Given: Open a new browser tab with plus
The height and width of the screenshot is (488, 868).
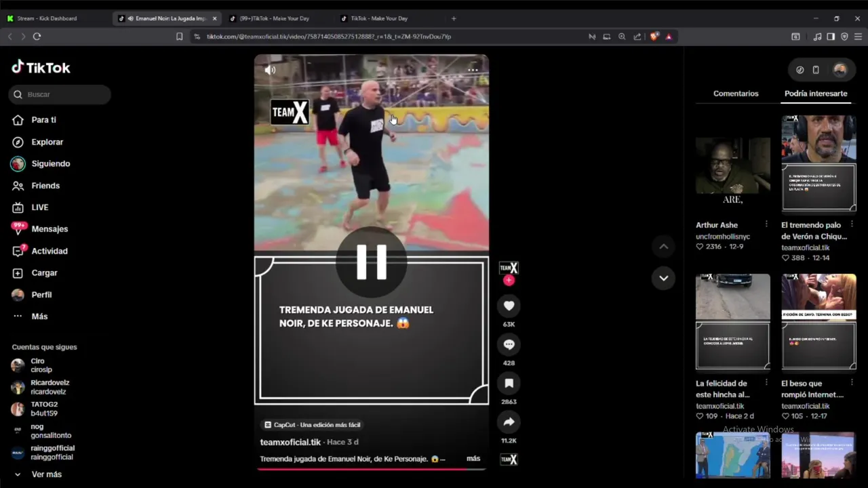Looking at the screenshot, I should pyautogui.click(x=454, y=18).
